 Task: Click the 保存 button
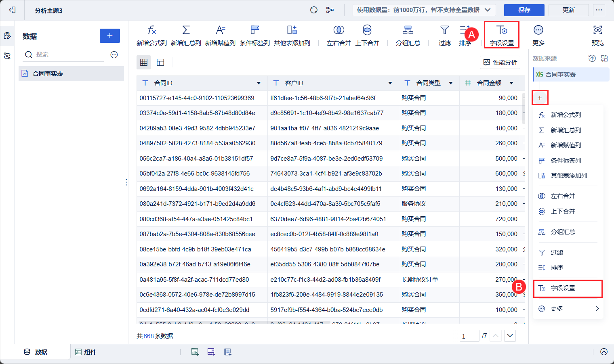[524, 10]
